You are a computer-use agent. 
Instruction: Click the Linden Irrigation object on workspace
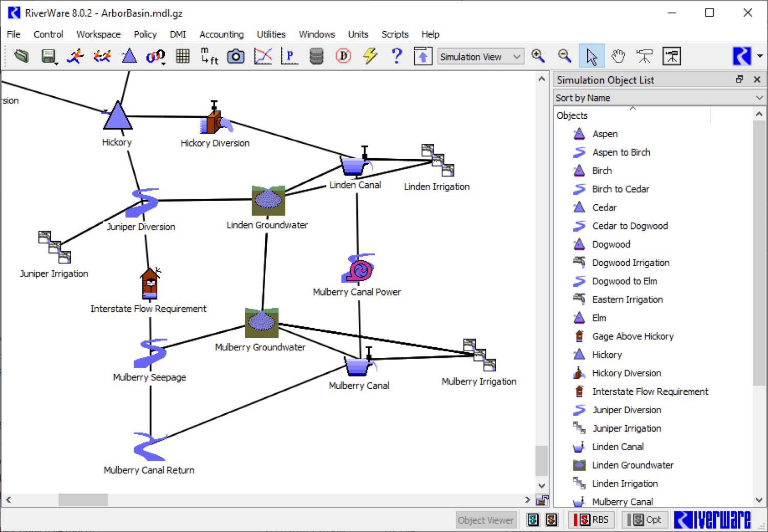[438, 160]
